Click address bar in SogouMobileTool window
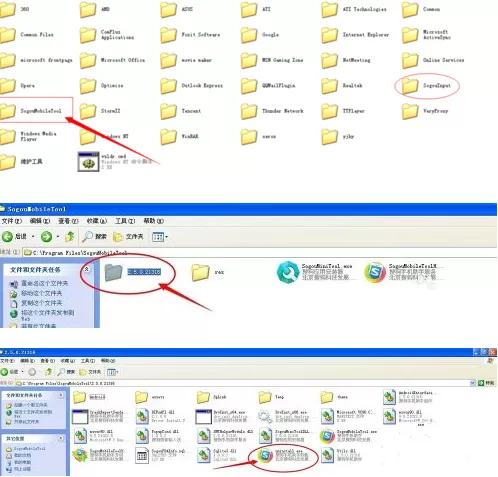498x477 pixels. coord(259,253)
